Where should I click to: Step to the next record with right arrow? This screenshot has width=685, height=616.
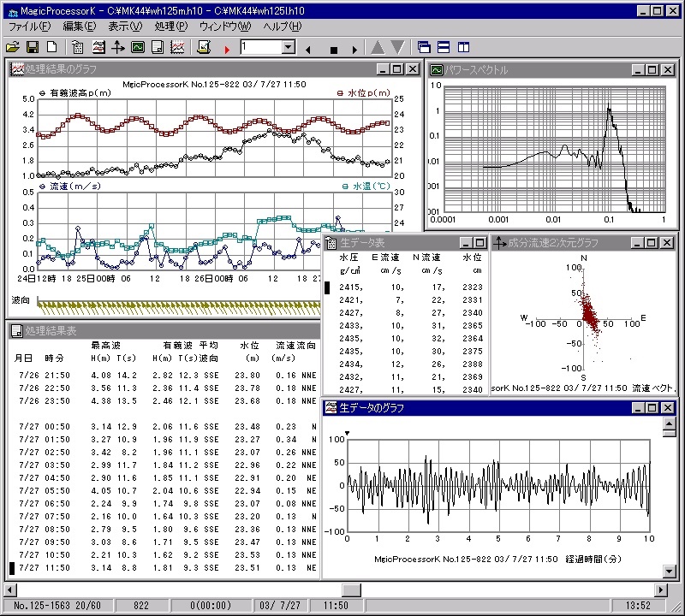[x=354, y=50]
